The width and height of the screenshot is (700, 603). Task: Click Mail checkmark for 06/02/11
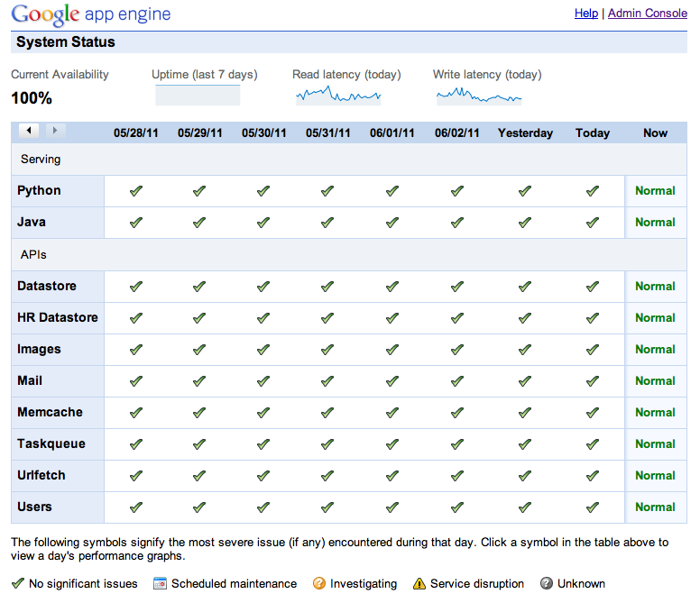pos(457,381)
